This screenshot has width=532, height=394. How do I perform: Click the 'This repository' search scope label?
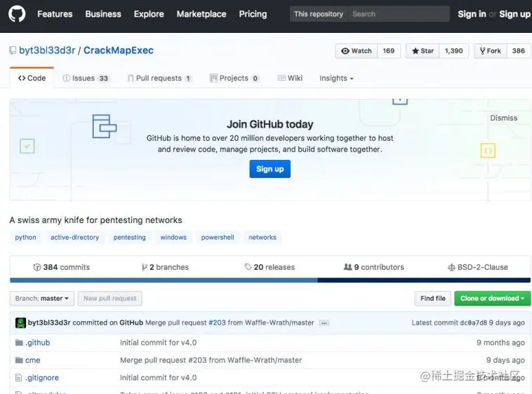(319, 14)
